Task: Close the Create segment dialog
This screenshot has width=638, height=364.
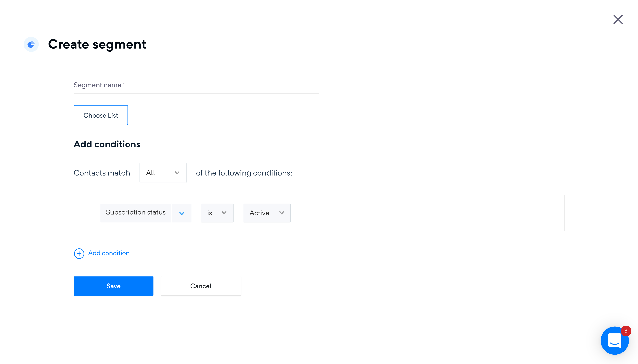Action: 618,19
